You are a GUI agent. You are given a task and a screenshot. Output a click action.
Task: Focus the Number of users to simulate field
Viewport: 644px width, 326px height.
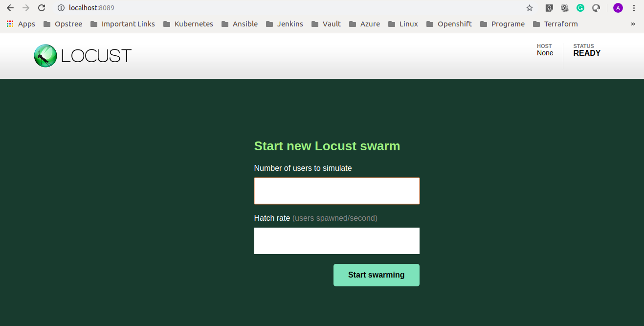click(x=336, y=191)
